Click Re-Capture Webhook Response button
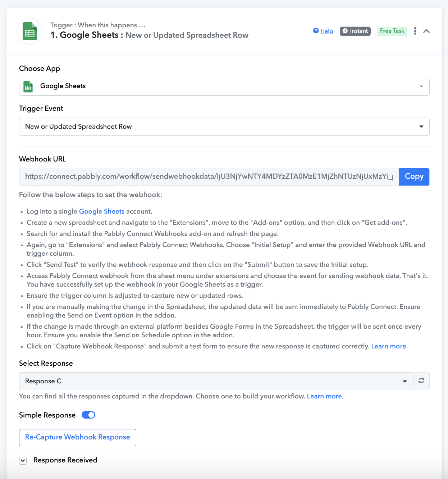 point(78,438)
